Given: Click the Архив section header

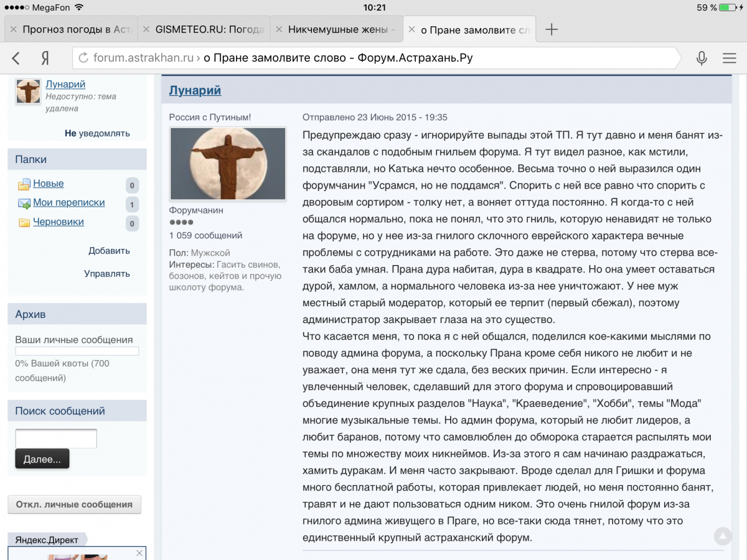Looking at the screenshot, I should click(x=77, y=314).
